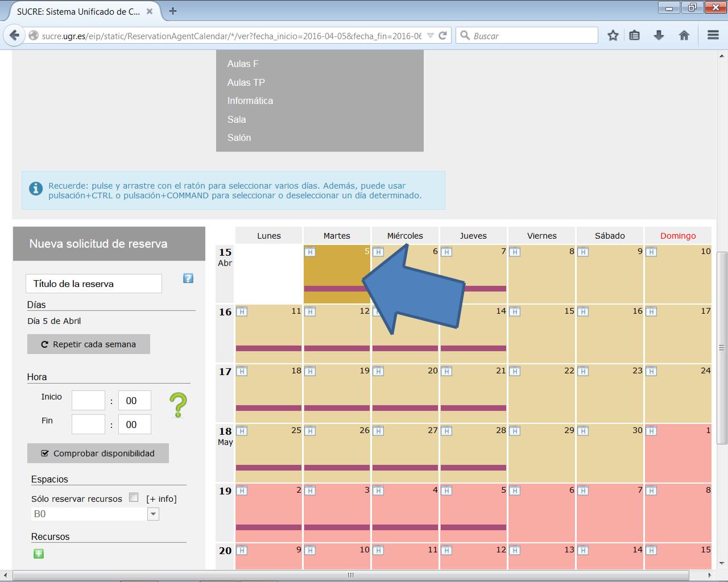
Task: Click the Inicio hour input box
Action: pyautogui.click(x=88, y=401)
